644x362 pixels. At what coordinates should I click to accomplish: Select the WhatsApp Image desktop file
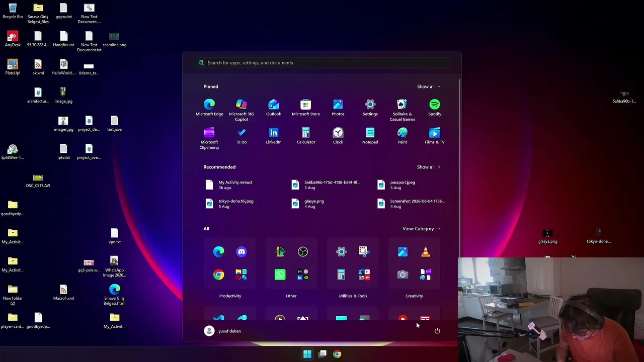point(114,266)
